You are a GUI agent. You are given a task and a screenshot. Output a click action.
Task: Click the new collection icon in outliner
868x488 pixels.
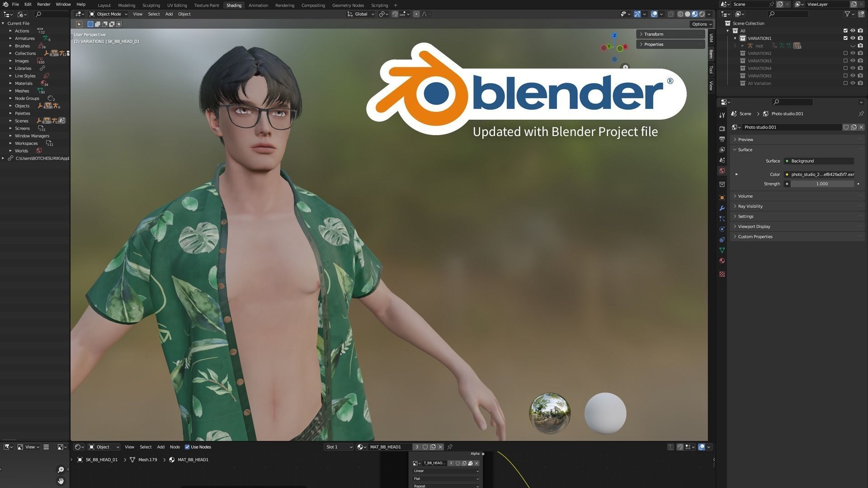pyautogui.click(x=861, y=14)
